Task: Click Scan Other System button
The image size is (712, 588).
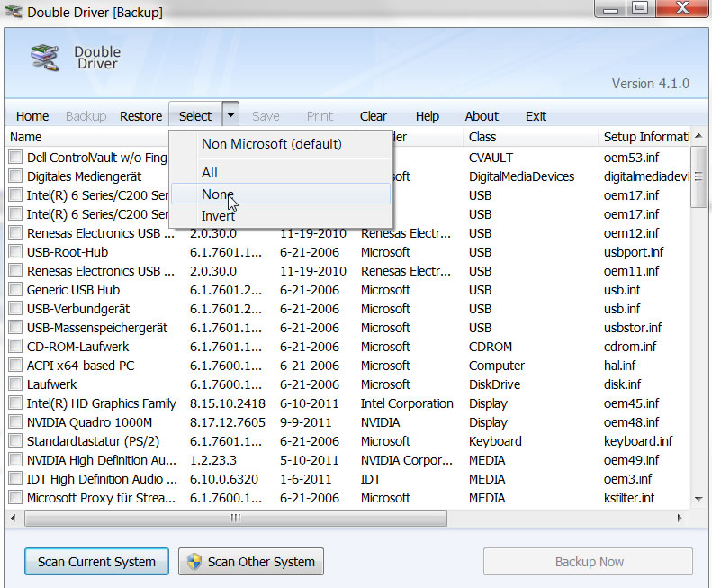Action: click(x=251, y=562)
